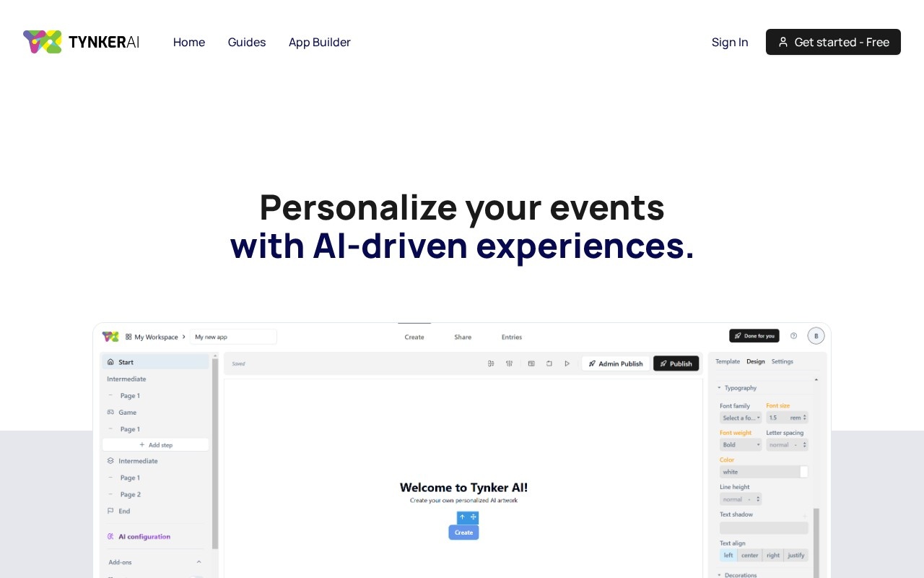924x578 pixels.
Task: Click the vertical align toolbar icon
Action: (491, 363)
